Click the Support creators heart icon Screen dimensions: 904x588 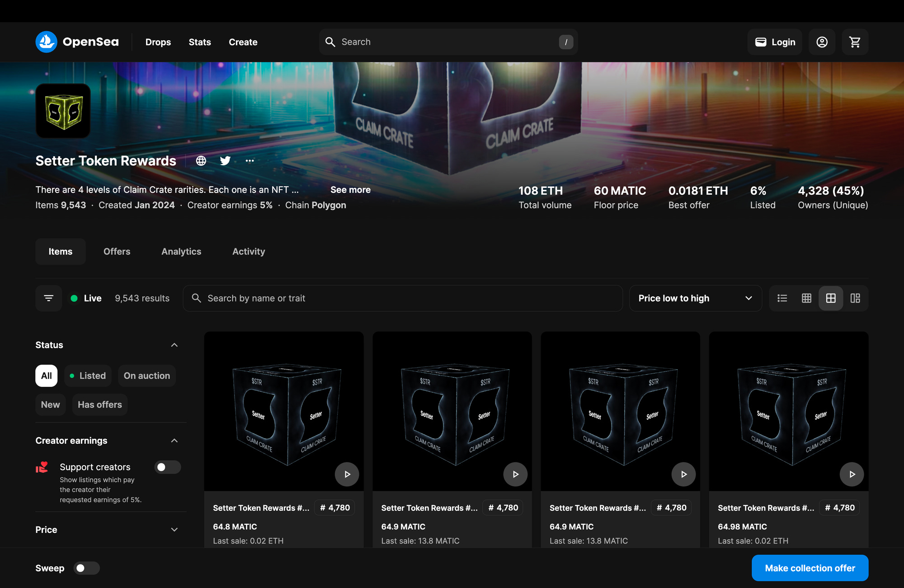tap(42, 467)
